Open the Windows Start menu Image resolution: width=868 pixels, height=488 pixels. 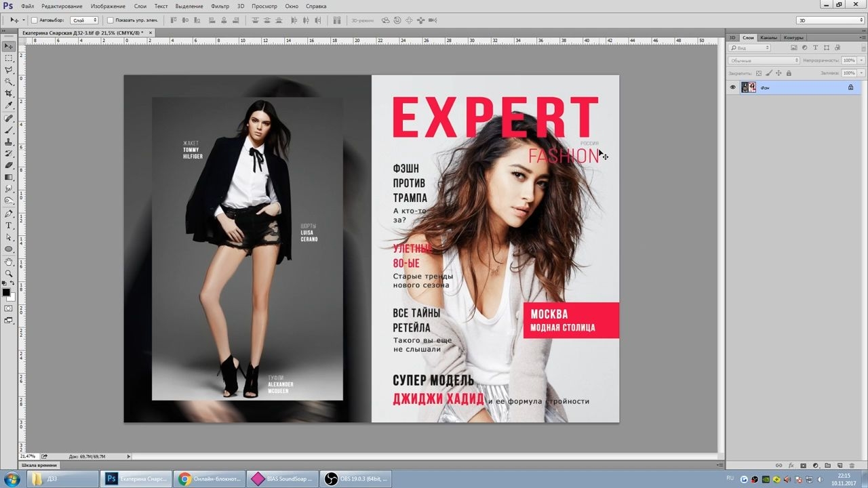(x=12, y=479)
